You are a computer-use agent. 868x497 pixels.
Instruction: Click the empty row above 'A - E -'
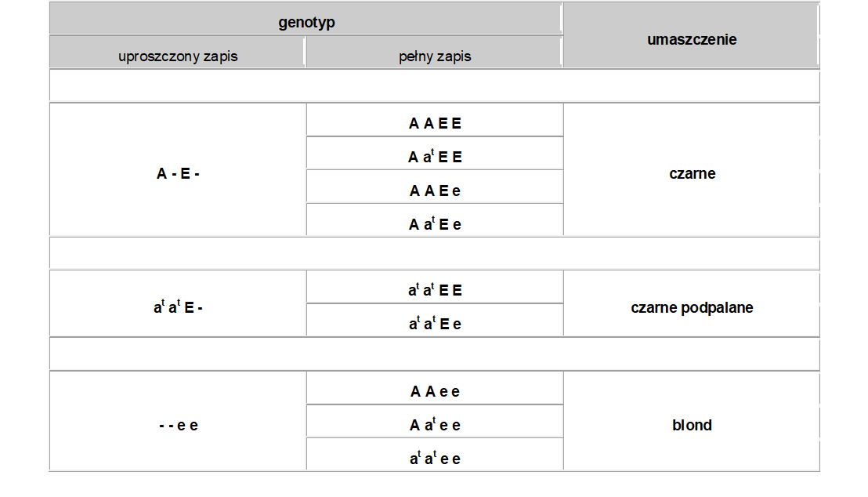coord(435,86)
